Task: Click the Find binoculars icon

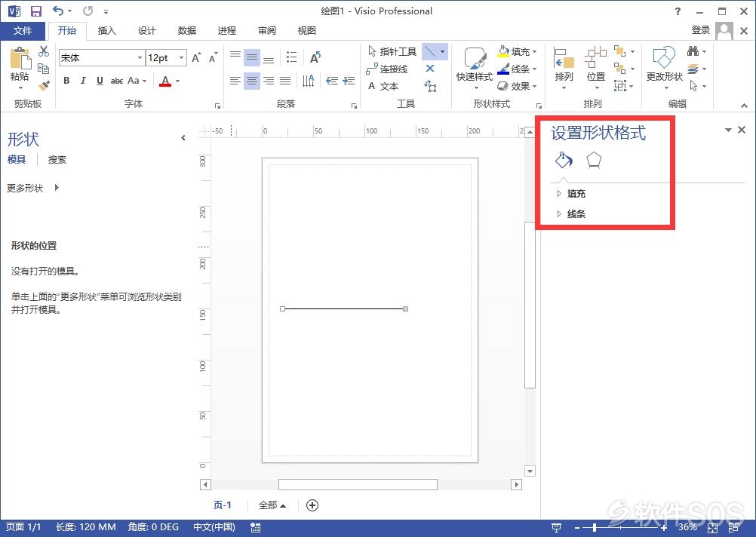Action: [693, 51]
